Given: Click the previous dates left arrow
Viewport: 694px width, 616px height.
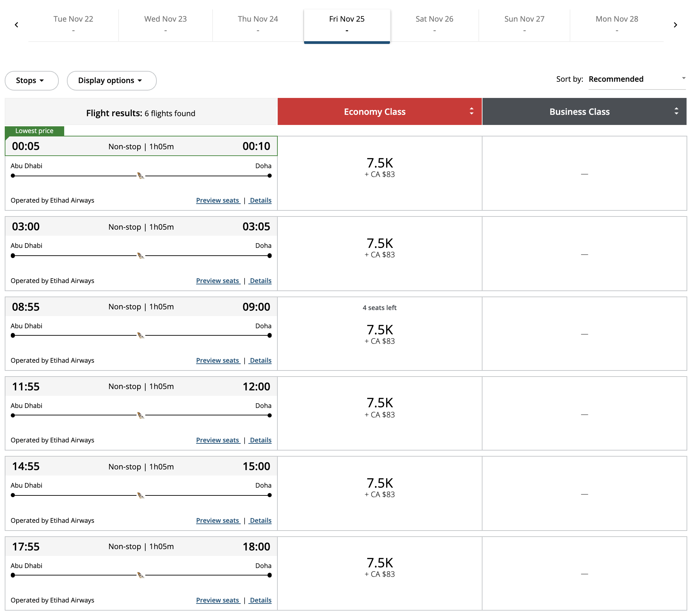Looking at the screenshot, I should [x=16, y=25].
